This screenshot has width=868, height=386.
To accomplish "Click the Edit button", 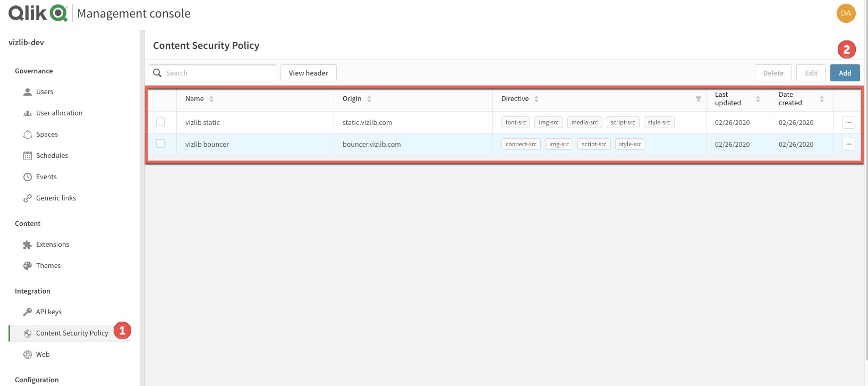I will (811, 73).
